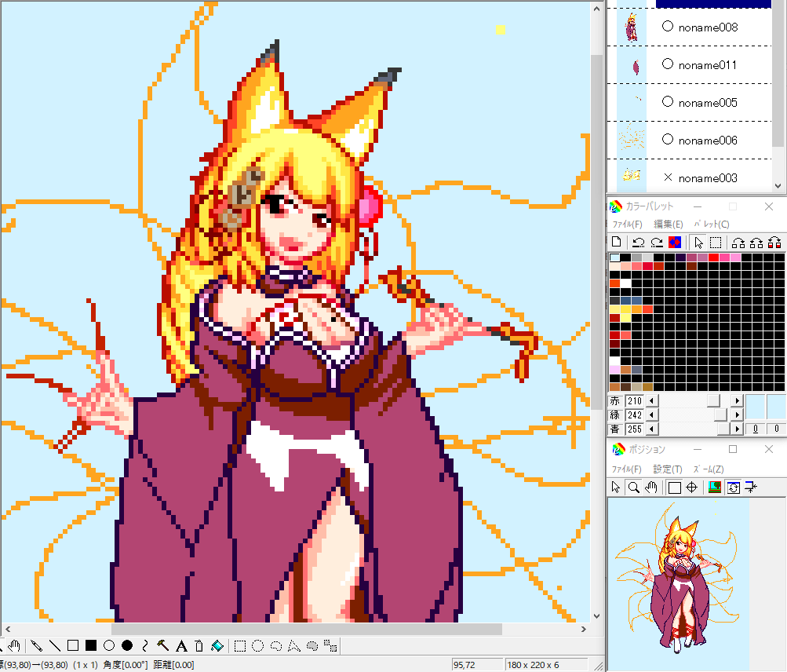Click the copy color forward arrow icon
Viewport: 787px width, 672px height.
(x=738, y=242)
